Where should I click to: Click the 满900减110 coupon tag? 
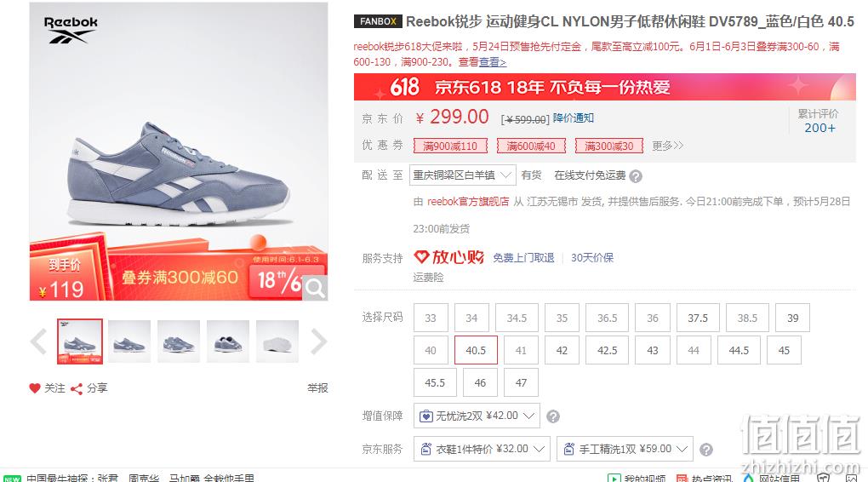450,146
